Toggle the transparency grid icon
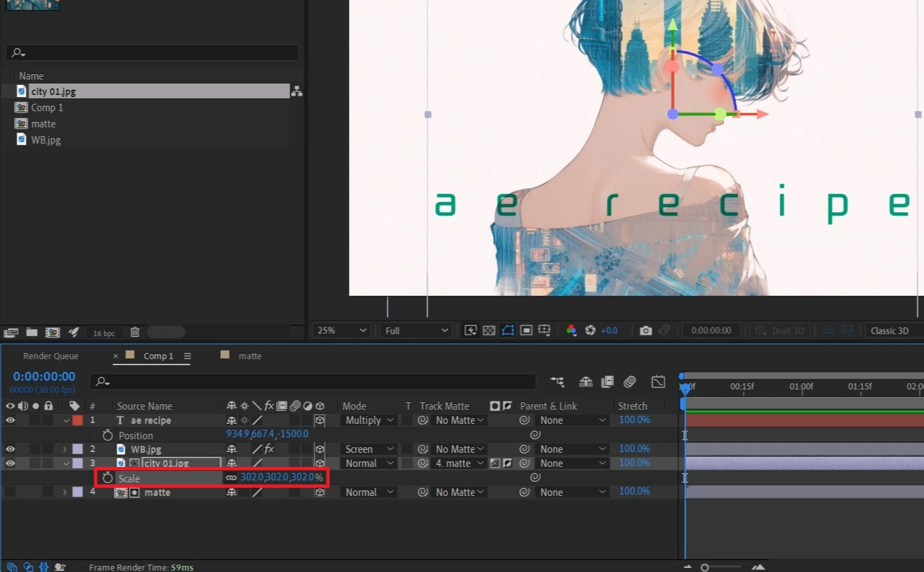The height and width of the screenshot is (572, 924). 490,330
